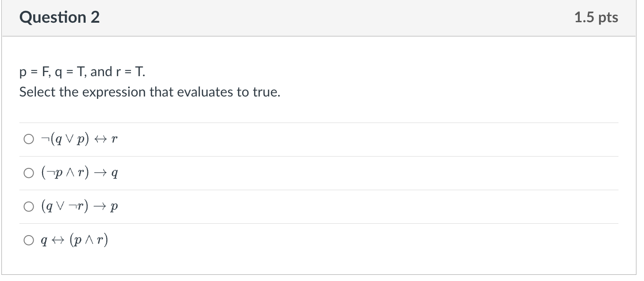Image resolution: width=644 pixels, height=281 pixels.
Task: Click the 1.5 pts label
Action: point(596,17)
